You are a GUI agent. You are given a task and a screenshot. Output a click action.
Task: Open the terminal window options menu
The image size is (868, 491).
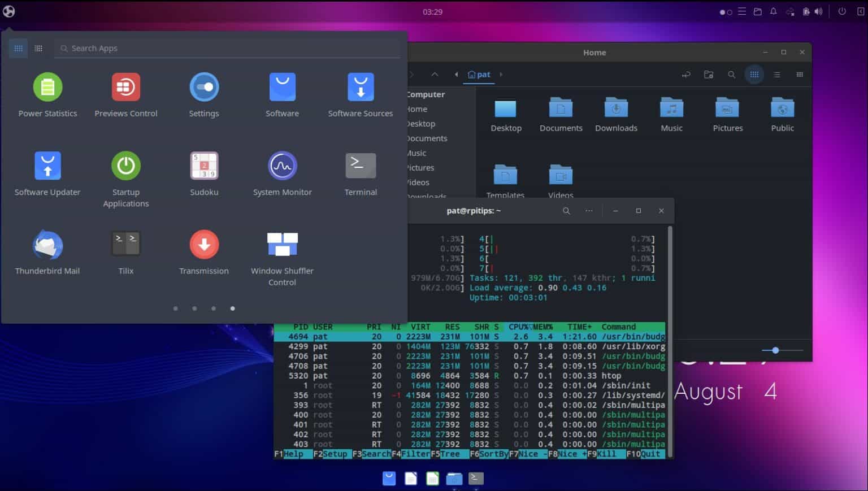pyautogui.click(x=589, y=210)
